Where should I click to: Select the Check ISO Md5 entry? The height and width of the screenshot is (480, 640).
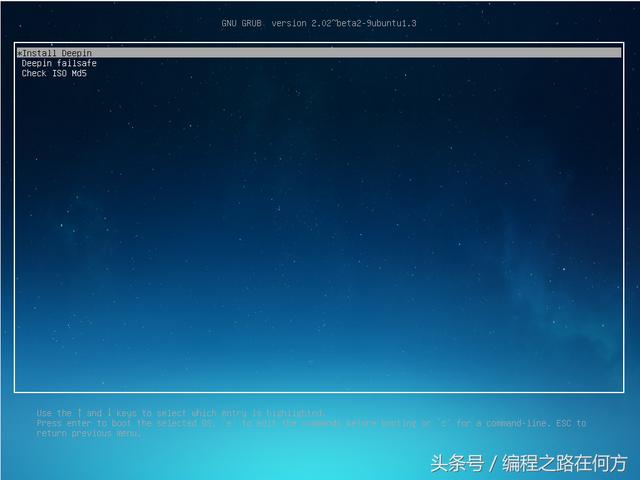(54, 73)
